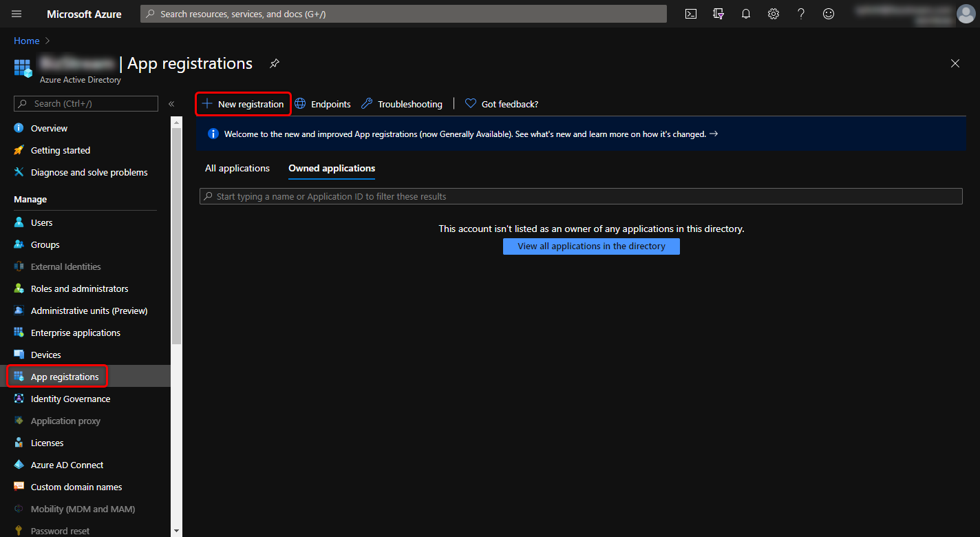Click the Enterprise applications icon

19,333
